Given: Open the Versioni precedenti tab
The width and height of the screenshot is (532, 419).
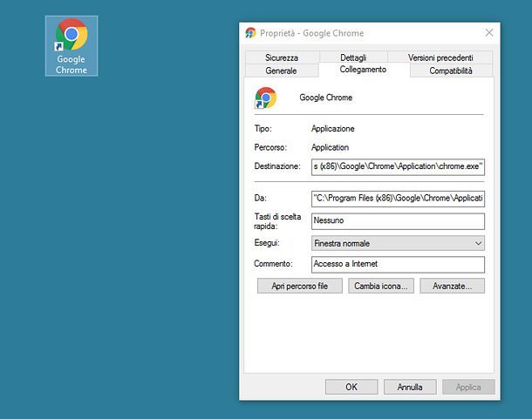Looking at the screenshot, I should (x=440, y=57).
